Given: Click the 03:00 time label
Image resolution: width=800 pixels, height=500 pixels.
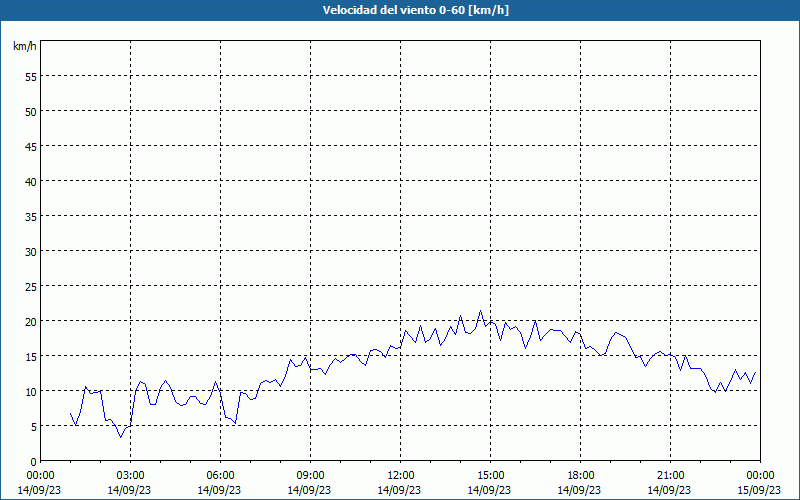Looking at the screenshot, I should click(x=131, y=476).
